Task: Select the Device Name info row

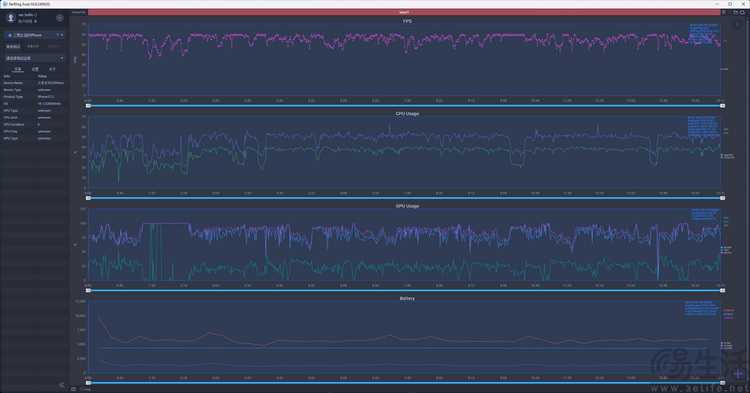Action: [x=35, y=83]
